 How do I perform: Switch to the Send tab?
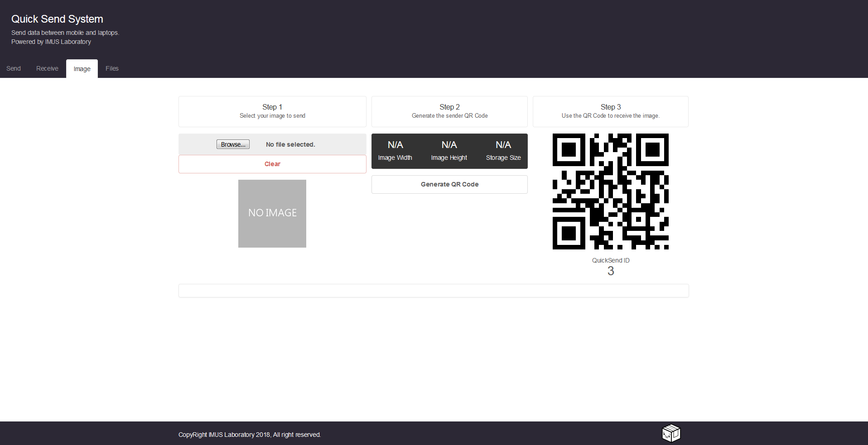tap(14, 68)
